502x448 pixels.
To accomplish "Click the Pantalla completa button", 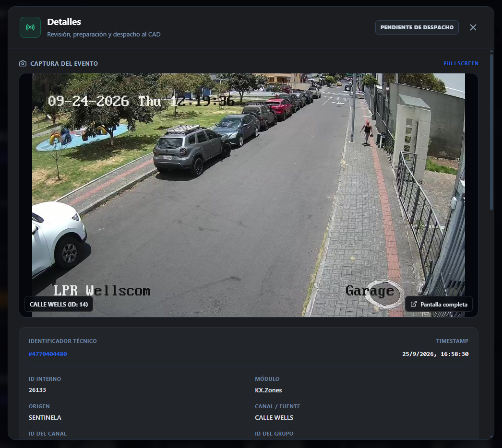I will tap(439, 304).
